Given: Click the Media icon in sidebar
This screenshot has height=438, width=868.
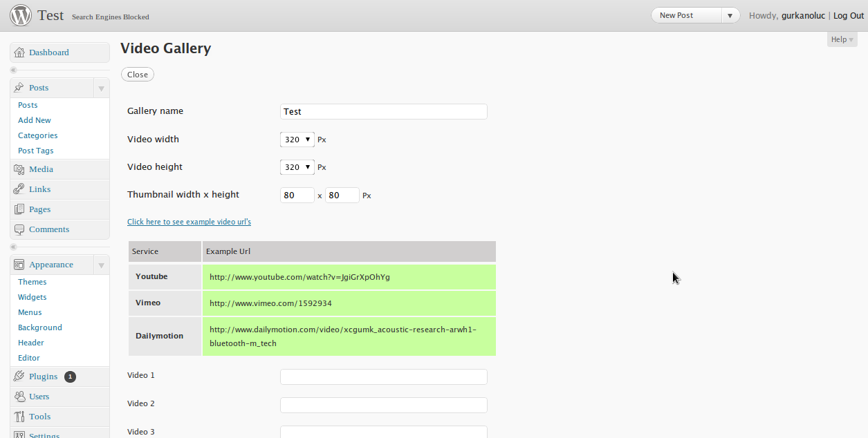Looking at the screenshot, I should pos(19,169).
